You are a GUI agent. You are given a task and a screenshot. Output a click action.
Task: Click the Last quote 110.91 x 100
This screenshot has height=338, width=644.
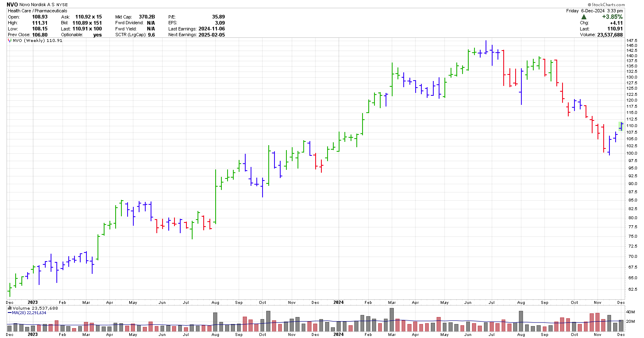point(87,29)
